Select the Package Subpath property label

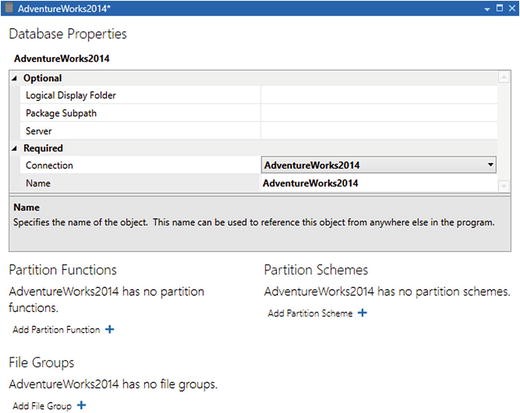[61, 113]
